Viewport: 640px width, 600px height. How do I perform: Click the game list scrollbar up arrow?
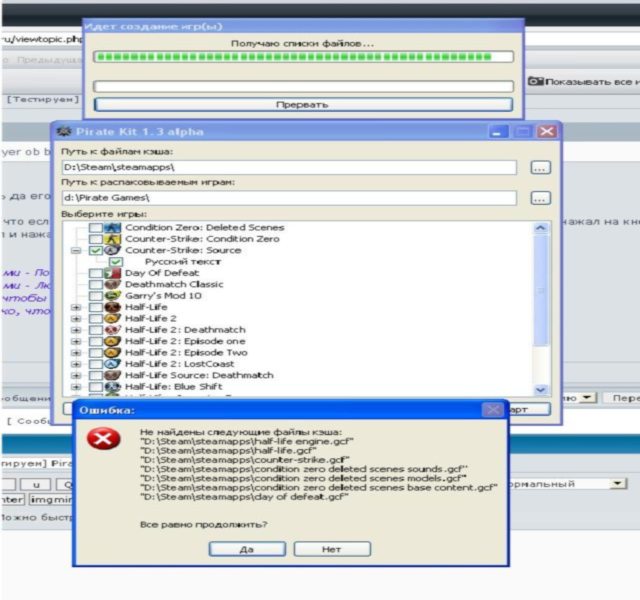tap(540, 228)
